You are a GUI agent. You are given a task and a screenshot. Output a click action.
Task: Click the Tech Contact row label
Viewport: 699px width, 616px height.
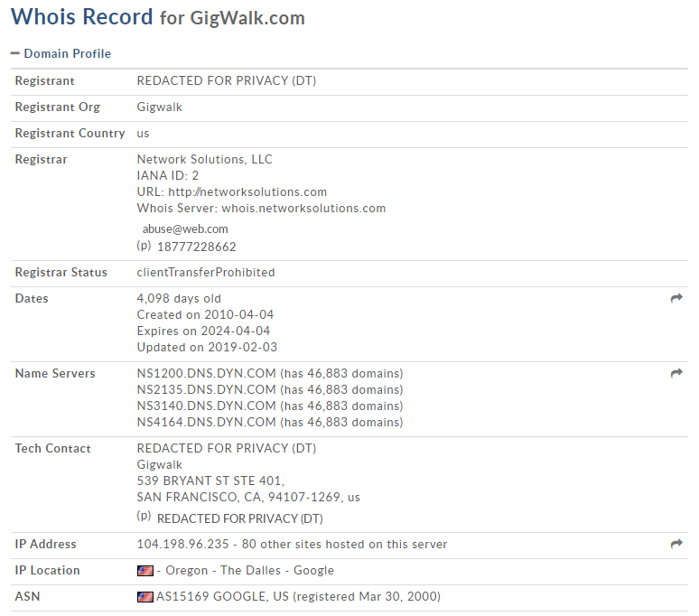pos(53,448)
